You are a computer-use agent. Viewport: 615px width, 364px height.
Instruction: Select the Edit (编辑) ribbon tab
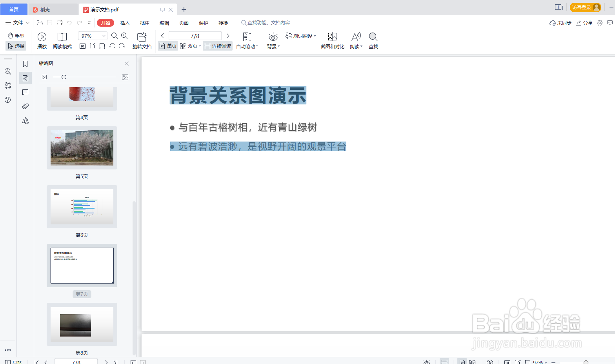(x=164, y=23)
